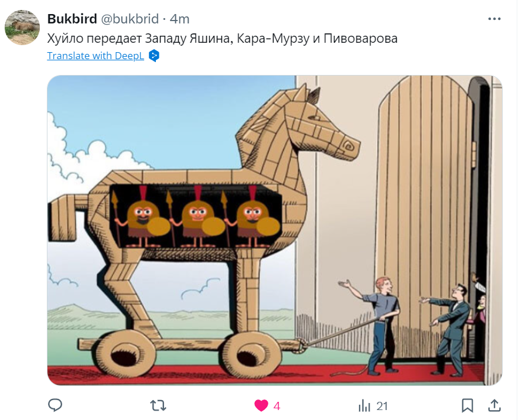The image size is (522, 420).
Task: Open the @bukbrid handle
Action: [129, 19]
